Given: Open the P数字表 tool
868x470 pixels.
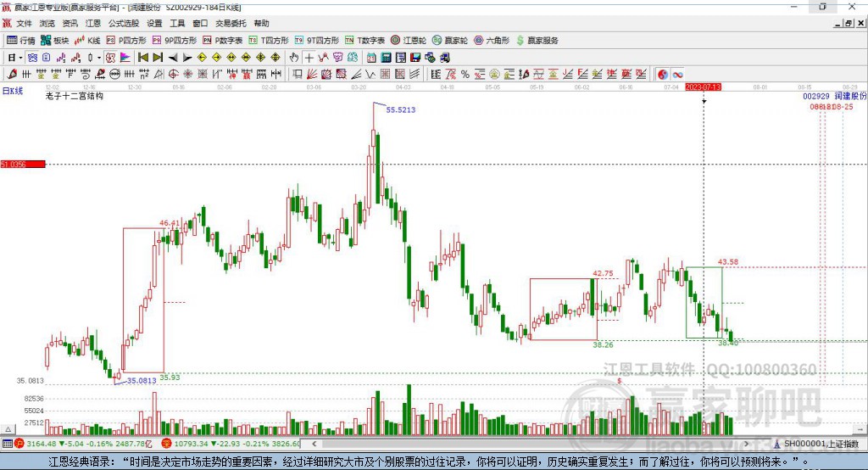Looking at the screenshot, I should (223, 41).
